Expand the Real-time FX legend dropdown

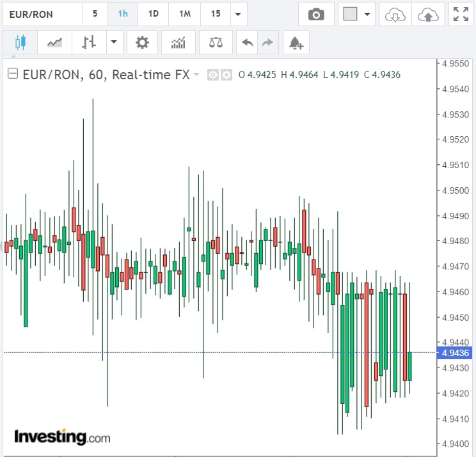(x=196, y=75)
